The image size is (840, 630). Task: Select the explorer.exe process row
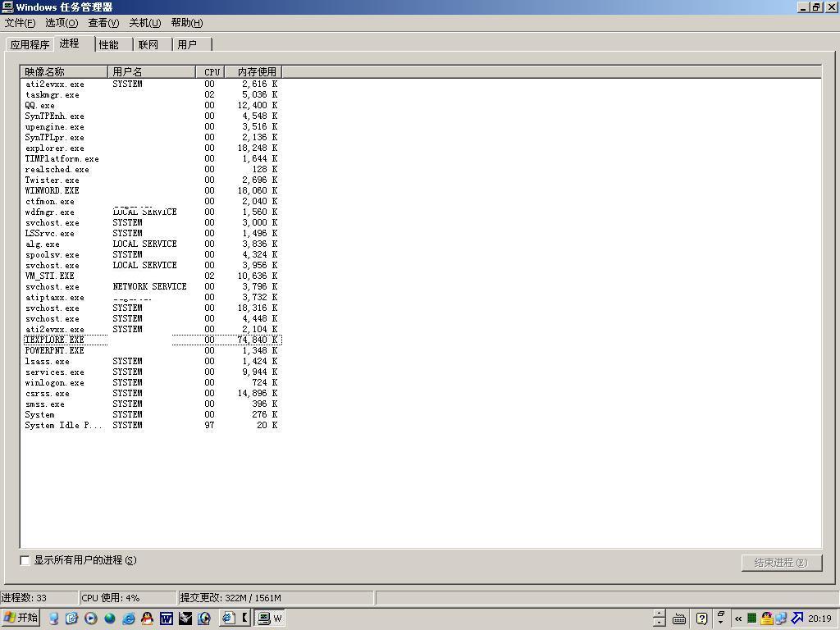pyautogui.click(x=152, y=148)
